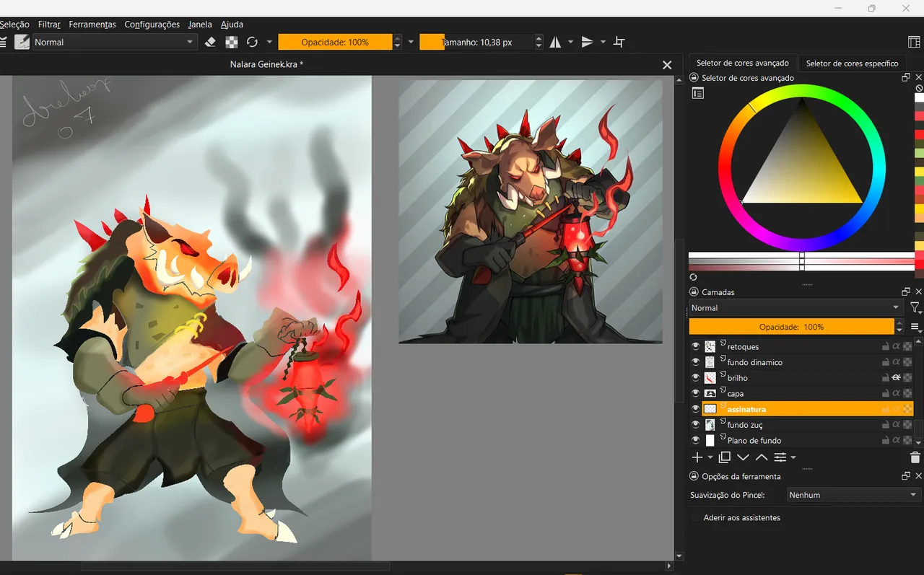Viewport: 924px width, 575px height.
Task: Expand the vertical mirror options arrow
Action: [603, 43]
